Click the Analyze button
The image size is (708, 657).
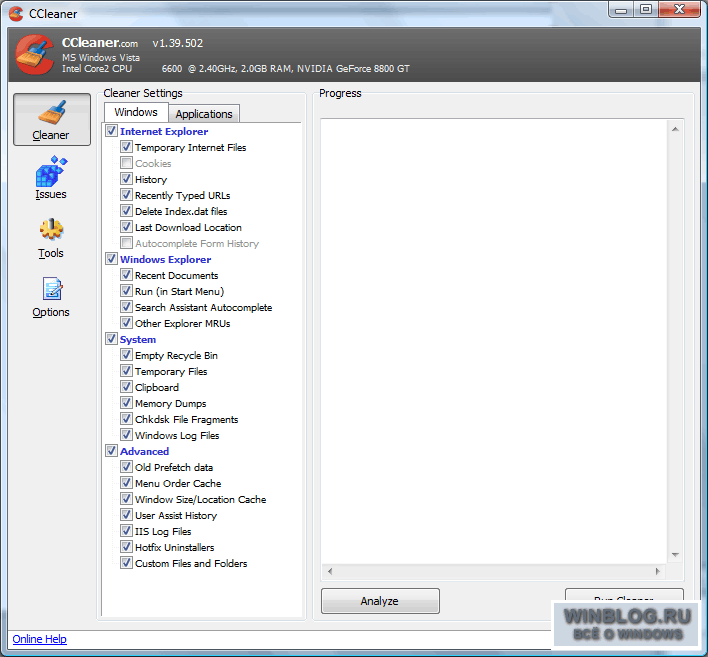[380, 601]
